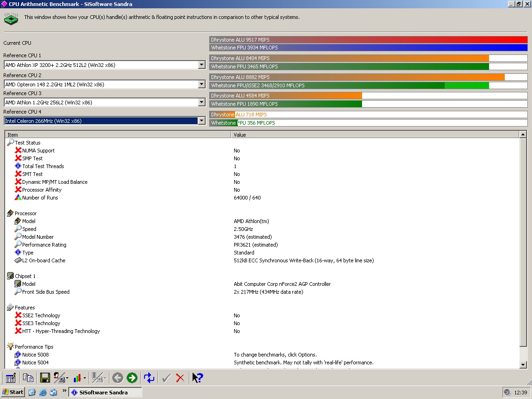Image resolution: width=532 pixels, height=399 pixels.
Task: Select the Performance Rating row
Action: 262,245
